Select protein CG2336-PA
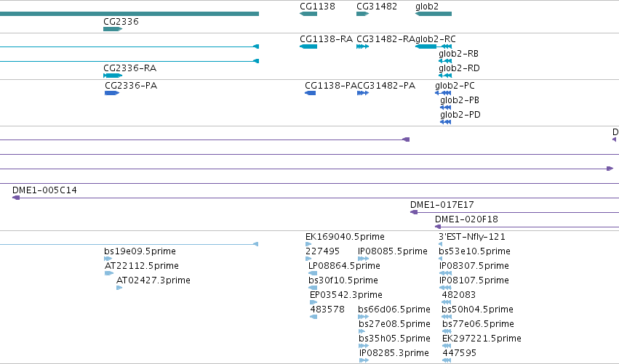Image resolution: width=619 pixels, height=364 pixels. (112, 93)
